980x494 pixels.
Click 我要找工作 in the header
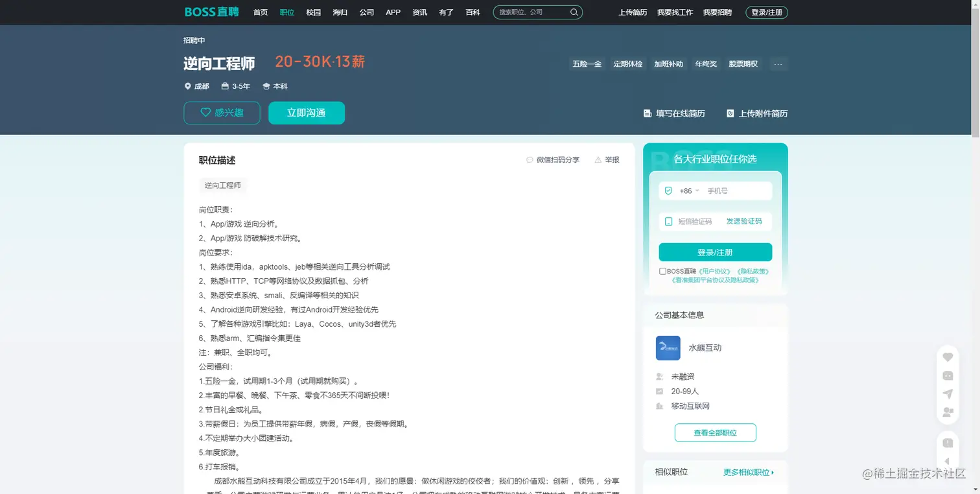click(x=675, y=12)
